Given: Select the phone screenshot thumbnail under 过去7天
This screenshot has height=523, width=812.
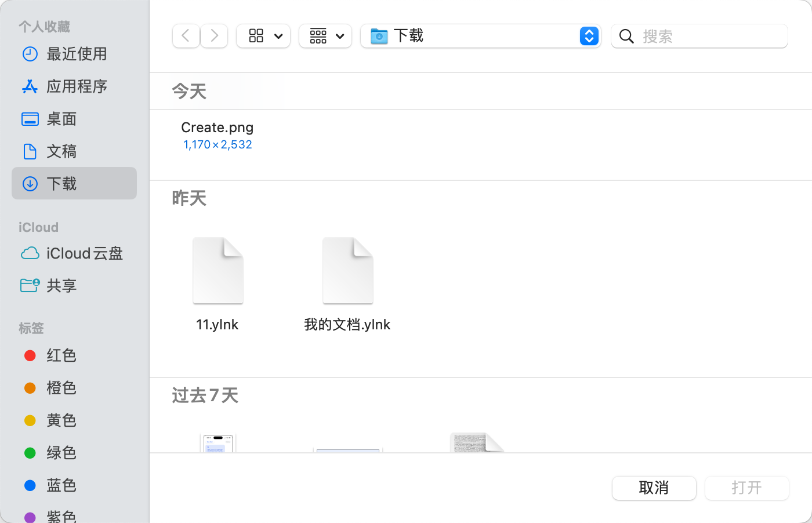Looking at the screenshot, I should pos(218,443).
